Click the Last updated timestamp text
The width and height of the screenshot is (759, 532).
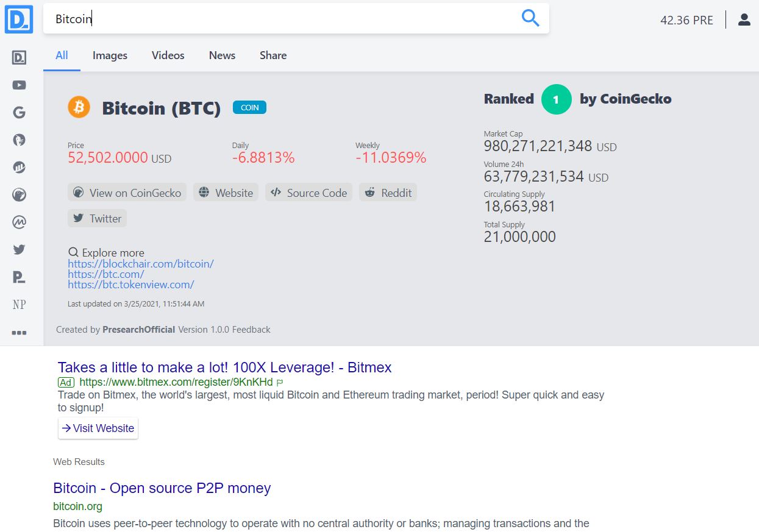[136, 303]
